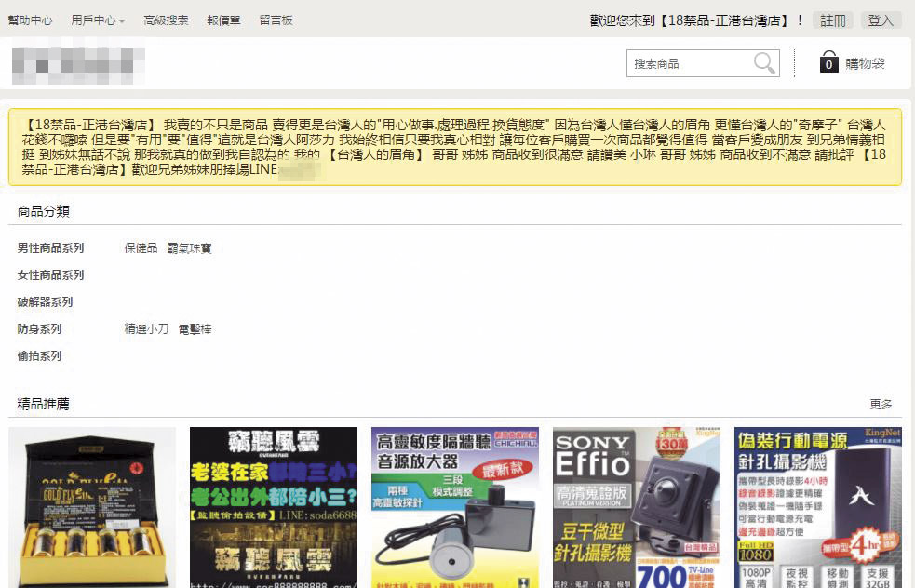The height and width of the screenshot is (588, 915).
Task: Click the 商品分類 section heading
Action: tap(44, 211)
